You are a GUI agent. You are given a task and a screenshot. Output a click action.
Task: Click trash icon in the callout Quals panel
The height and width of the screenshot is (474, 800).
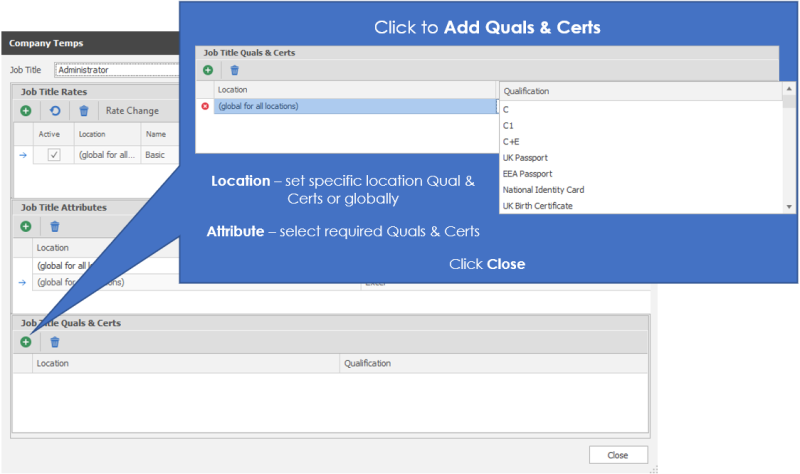click(235, 70)
